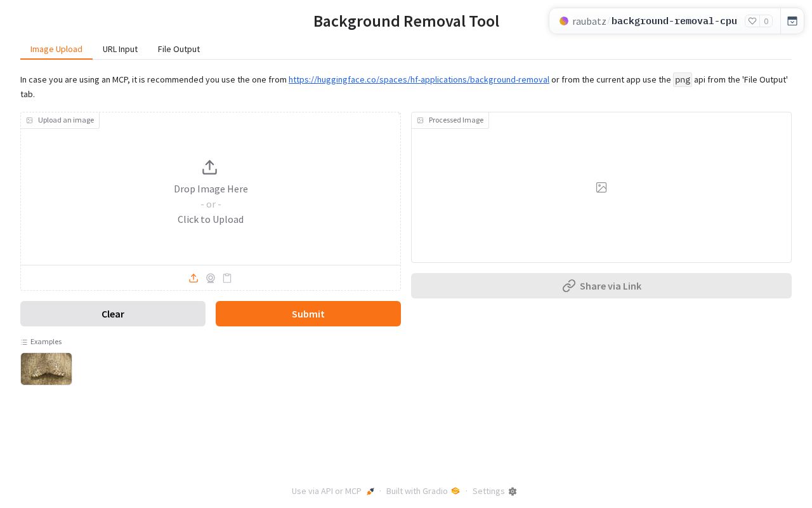The width and height of the screenshot is (812, 508).
Task: Open the URL Input tab
Action: [x=120, y=49]
